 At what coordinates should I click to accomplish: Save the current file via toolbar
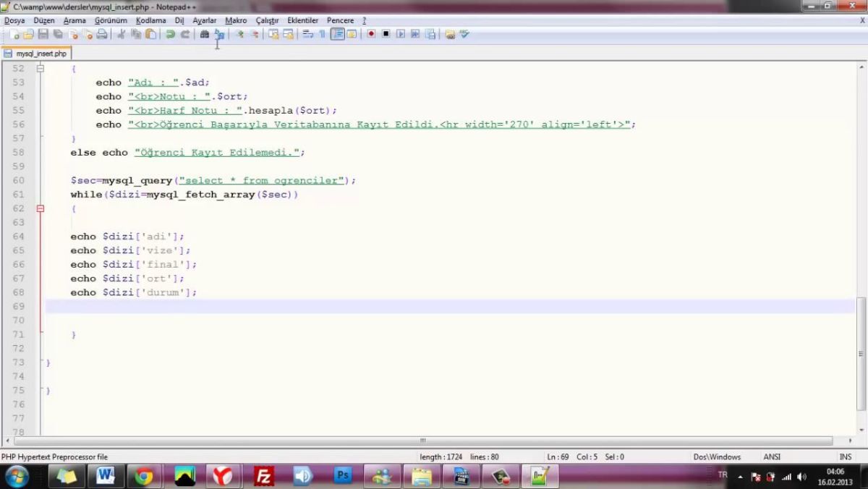pyautogui.click(x=43, y=34)
